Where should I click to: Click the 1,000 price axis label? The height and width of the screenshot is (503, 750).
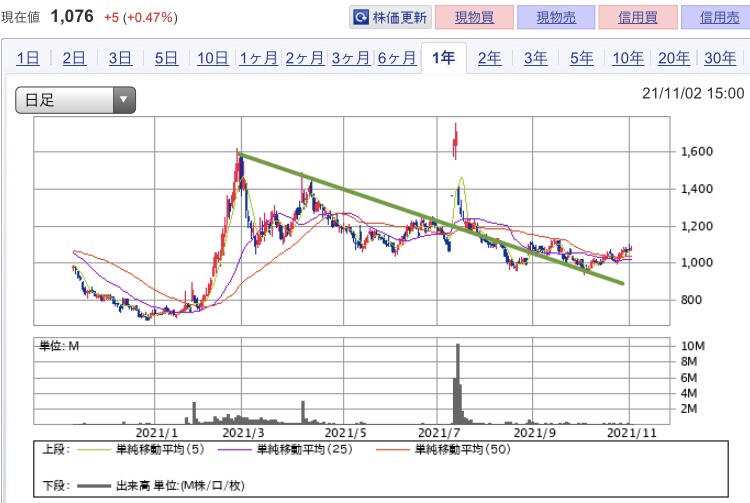[x=696, y=262]
